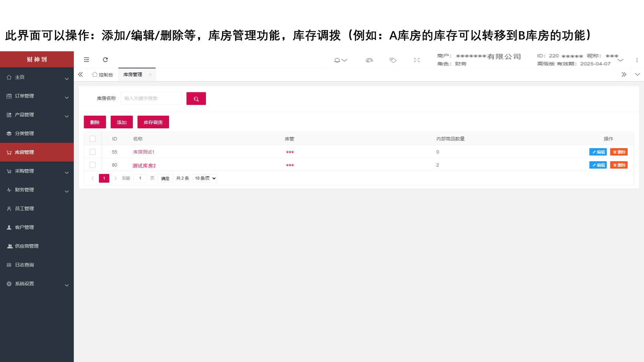Click the magnifier search button
Screen dimensions: 644x362
[x=196, y=99]
